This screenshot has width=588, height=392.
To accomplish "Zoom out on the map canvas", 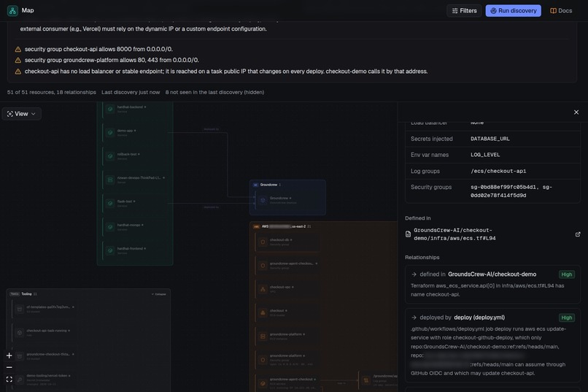I will (x=9, y=367).
